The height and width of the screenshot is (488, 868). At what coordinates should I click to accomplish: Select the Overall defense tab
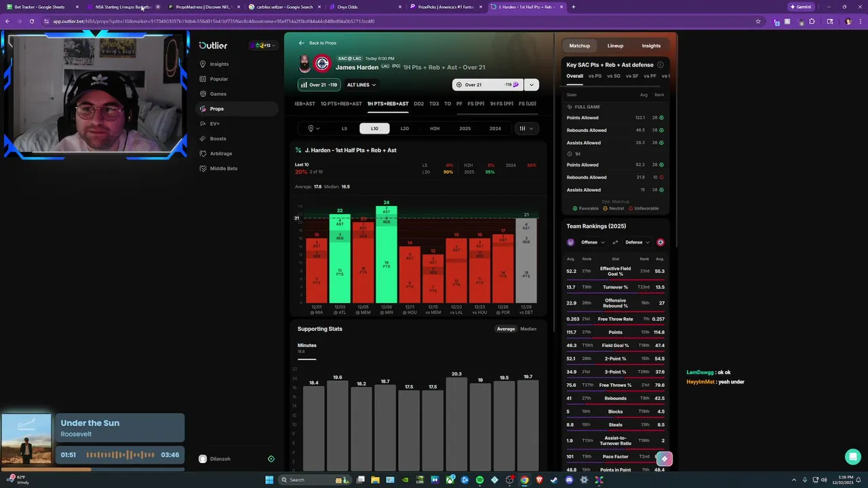click(x=574, y=76)
